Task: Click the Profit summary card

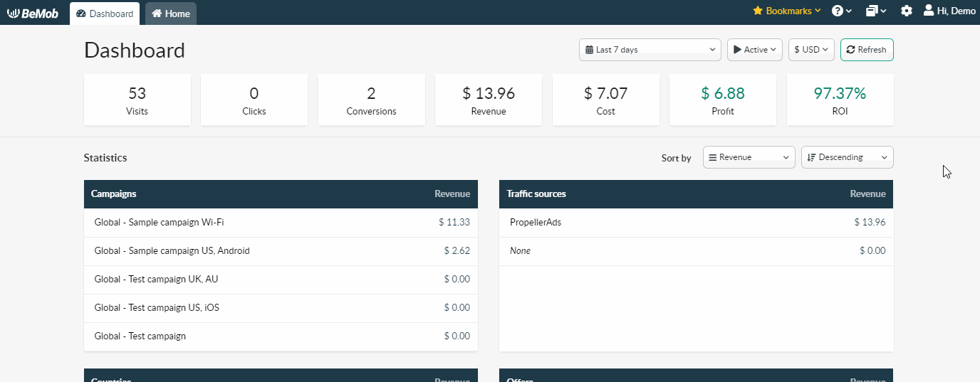Action: (x=722, y=100)
